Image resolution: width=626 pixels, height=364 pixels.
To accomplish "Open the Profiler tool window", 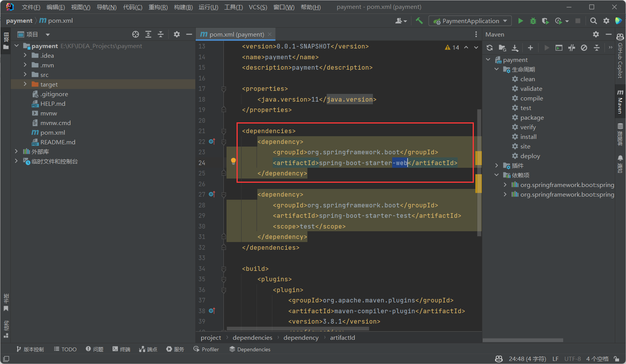I will (206, 349).
